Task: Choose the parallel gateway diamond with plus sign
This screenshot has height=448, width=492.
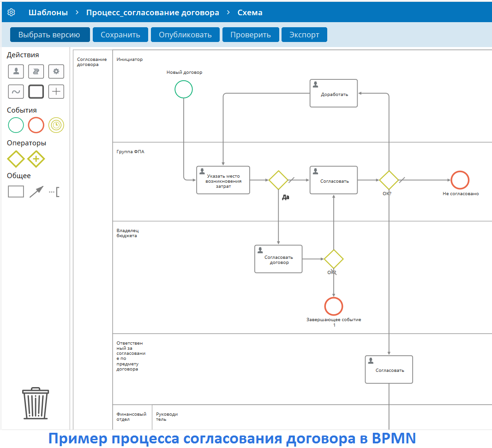Action: click(x=36, y=159)
